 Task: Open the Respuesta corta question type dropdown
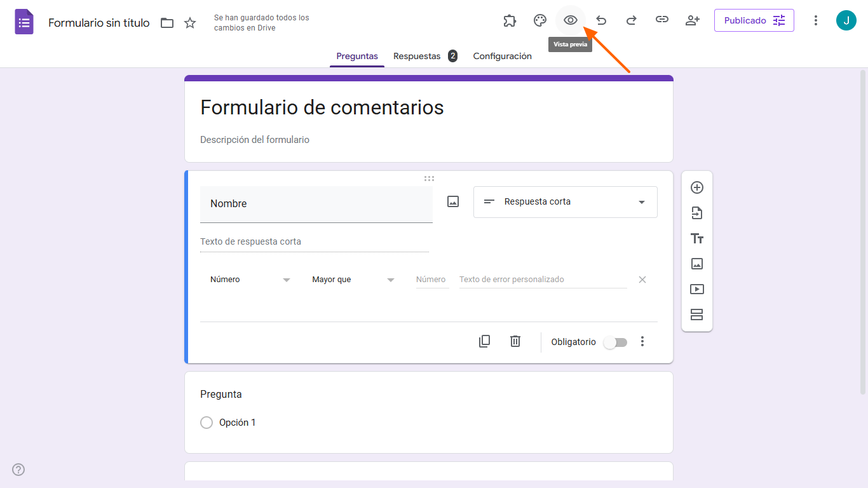coord(565,201)
